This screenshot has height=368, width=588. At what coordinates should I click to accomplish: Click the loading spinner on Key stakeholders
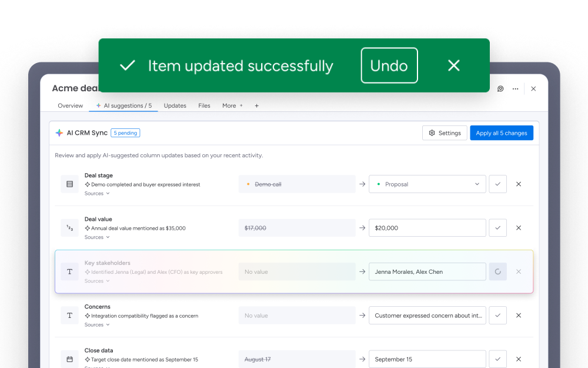point(497,272)
